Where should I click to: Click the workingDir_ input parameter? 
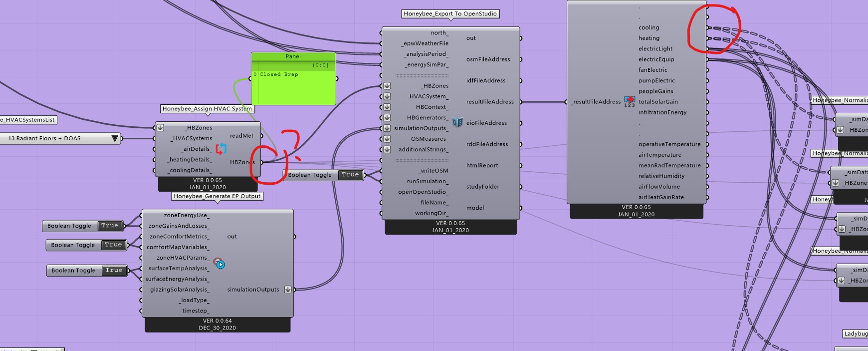coord(432,213)
